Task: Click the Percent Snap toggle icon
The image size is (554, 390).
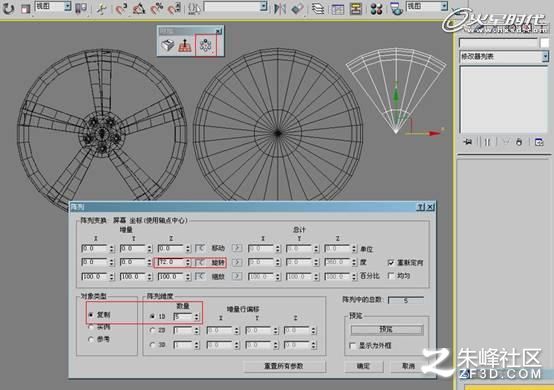Action: tap(157, 8)
